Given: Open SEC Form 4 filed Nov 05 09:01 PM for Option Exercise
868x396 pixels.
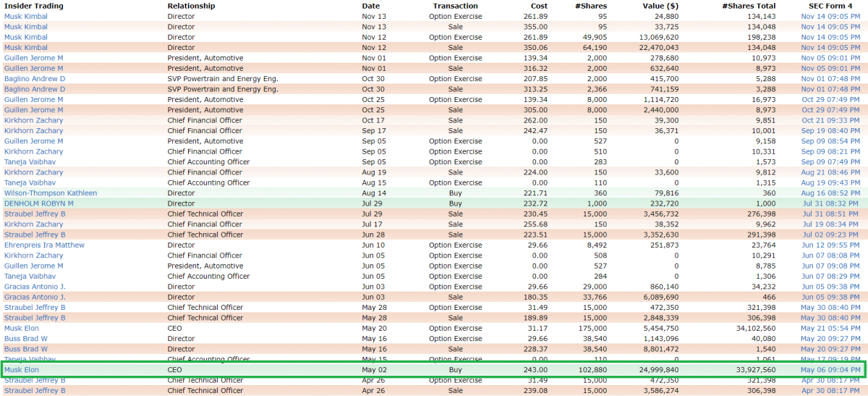Looking at the screenshot, I should (830, 58).
